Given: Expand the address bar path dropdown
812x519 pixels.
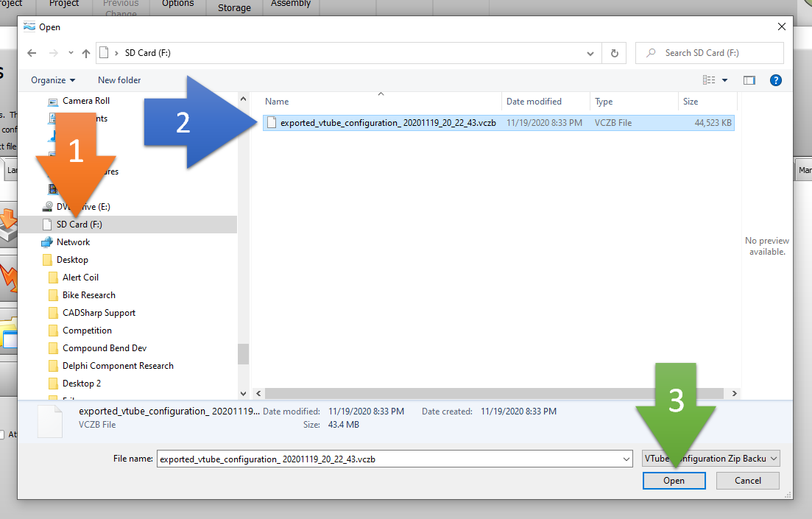Looking at the screenshot, I should coord(590,53).
